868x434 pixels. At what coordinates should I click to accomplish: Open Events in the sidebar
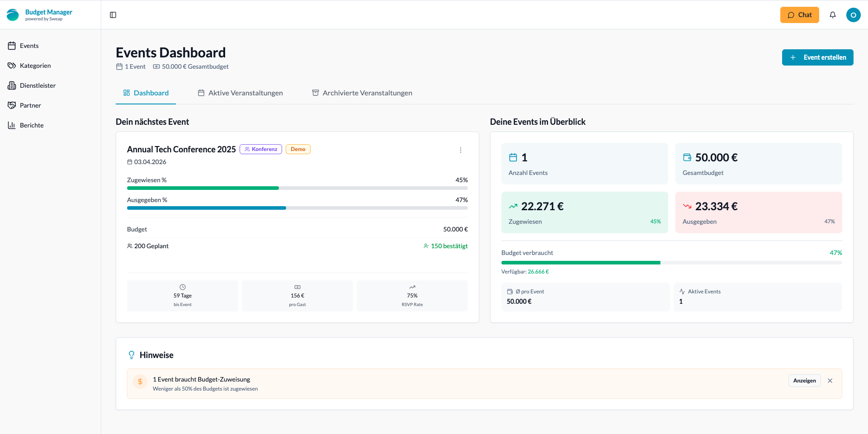(29, 46)
